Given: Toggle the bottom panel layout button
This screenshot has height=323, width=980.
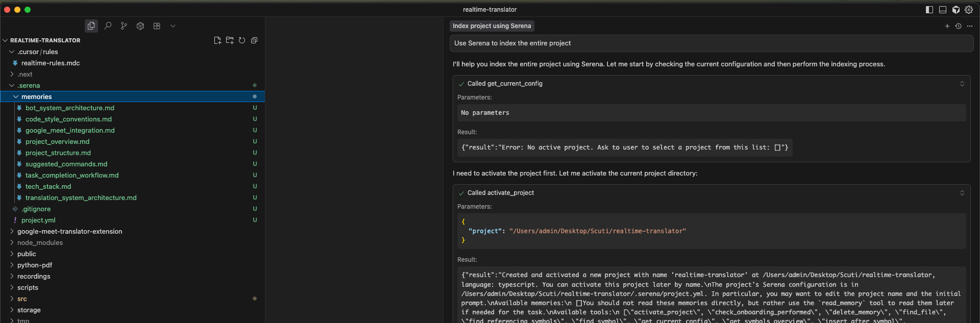Looking at the screenshot, I should 943,10.
